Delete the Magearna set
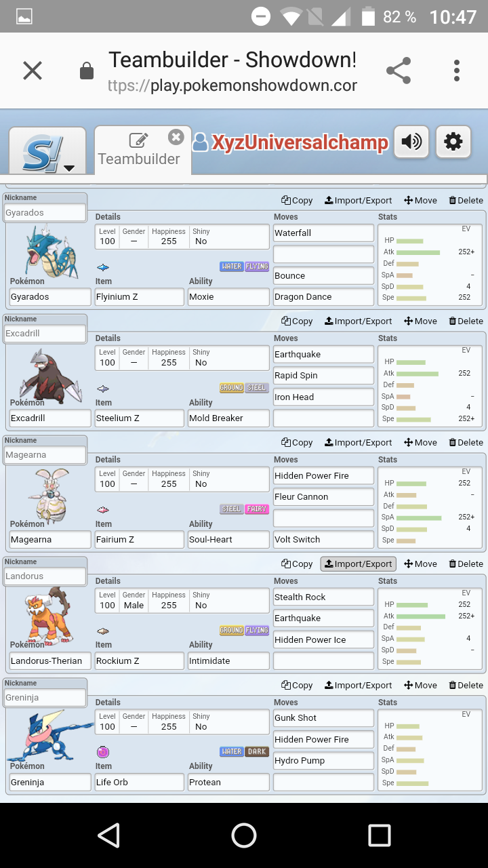Image resolution: width=488 pixels, height=868 pixels. 466,442
